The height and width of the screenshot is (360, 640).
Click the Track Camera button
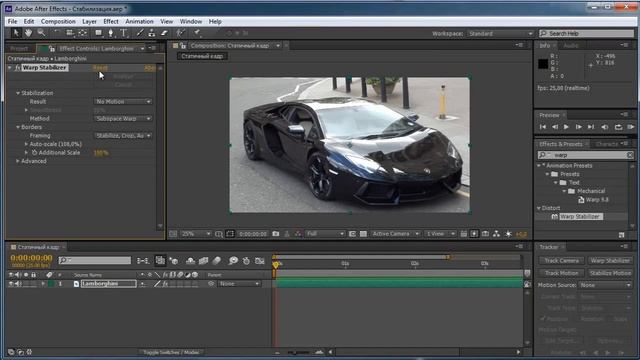(x=562, y=261)
